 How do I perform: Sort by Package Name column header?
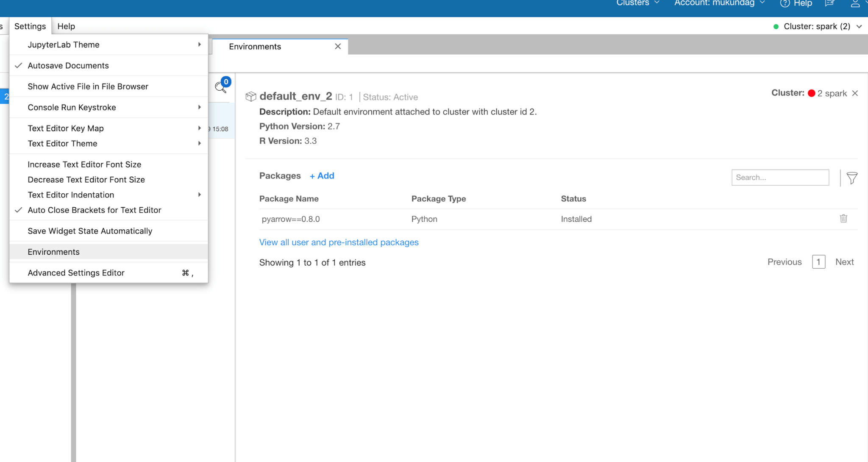pos(289,198)
